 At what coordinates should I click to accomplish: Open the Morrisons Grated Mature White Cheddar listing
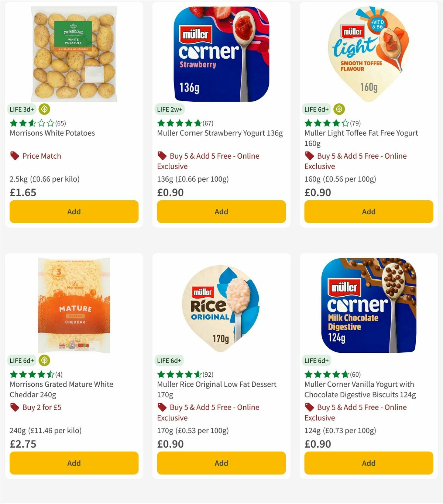tap(61, 389)
